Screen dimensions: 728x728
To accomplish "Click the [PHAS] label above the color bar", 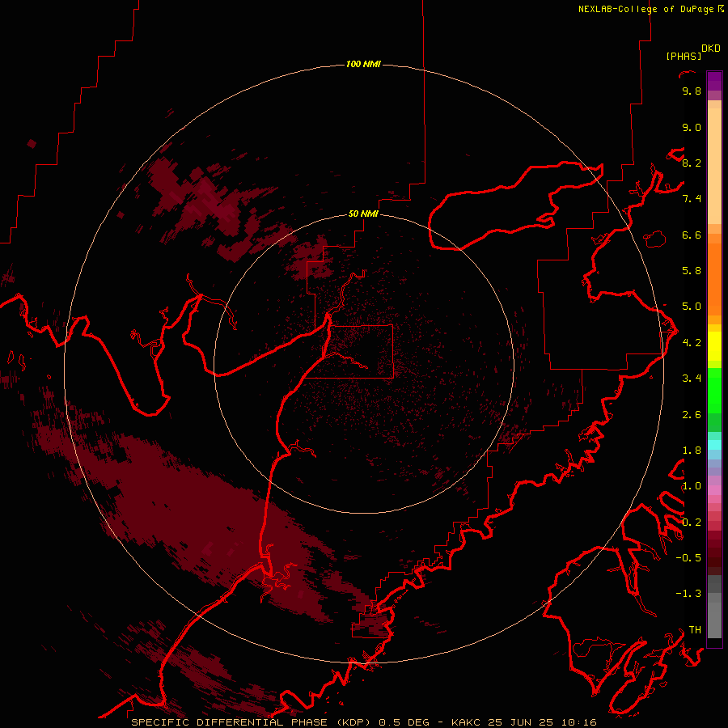I will (684, 57).
